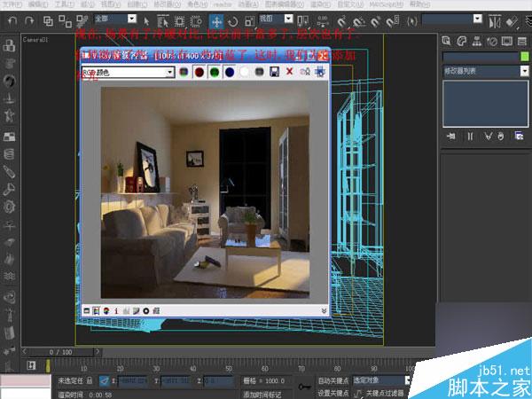532x399 pixels.
Task: Toggle the Percent Snap magnet
Action: (x=375, y=22)
